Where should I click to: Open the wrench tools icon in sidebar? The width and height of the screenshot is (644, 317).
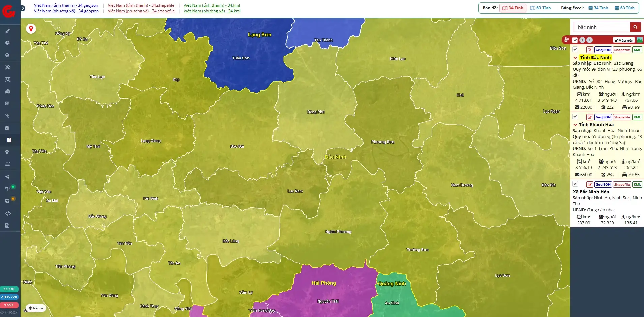pos(7,67)
